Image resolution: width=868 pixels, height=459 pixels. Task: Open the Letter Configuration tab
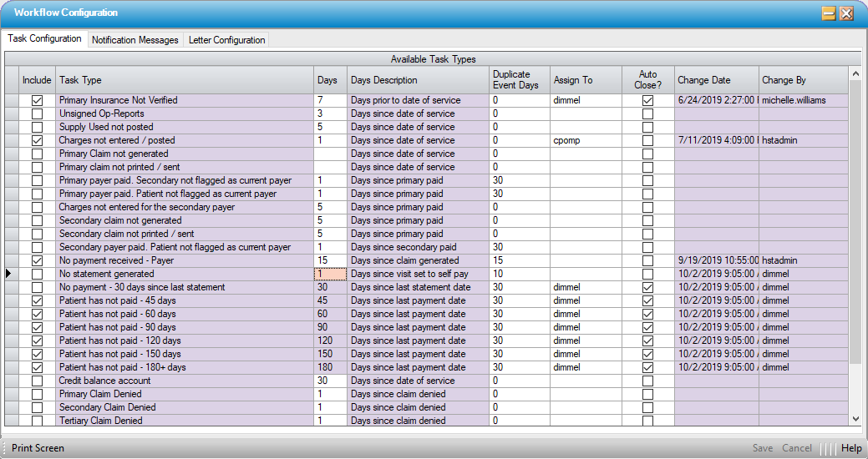(x=226, y=40)
